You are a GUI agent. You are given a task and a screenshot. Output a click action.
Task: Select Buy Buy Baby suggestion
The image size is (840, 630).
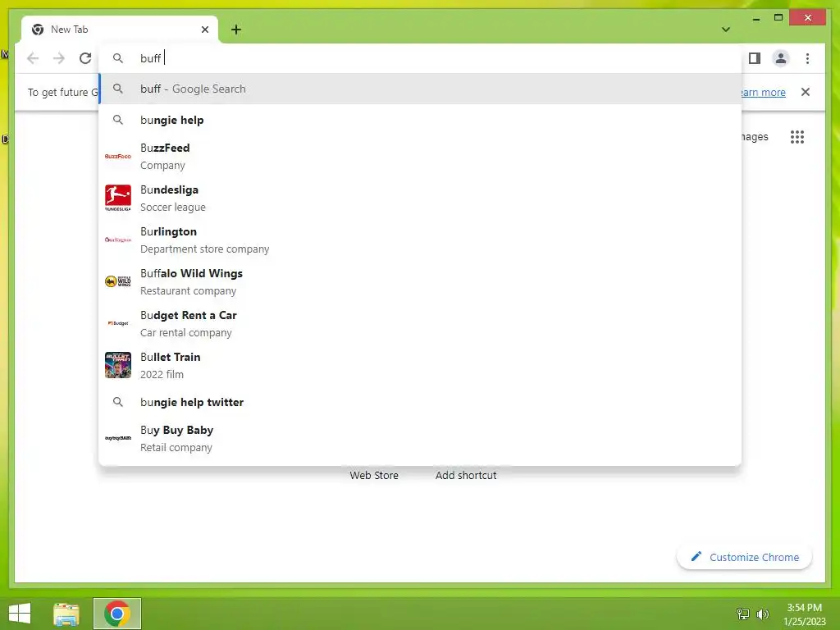[420, 438]
